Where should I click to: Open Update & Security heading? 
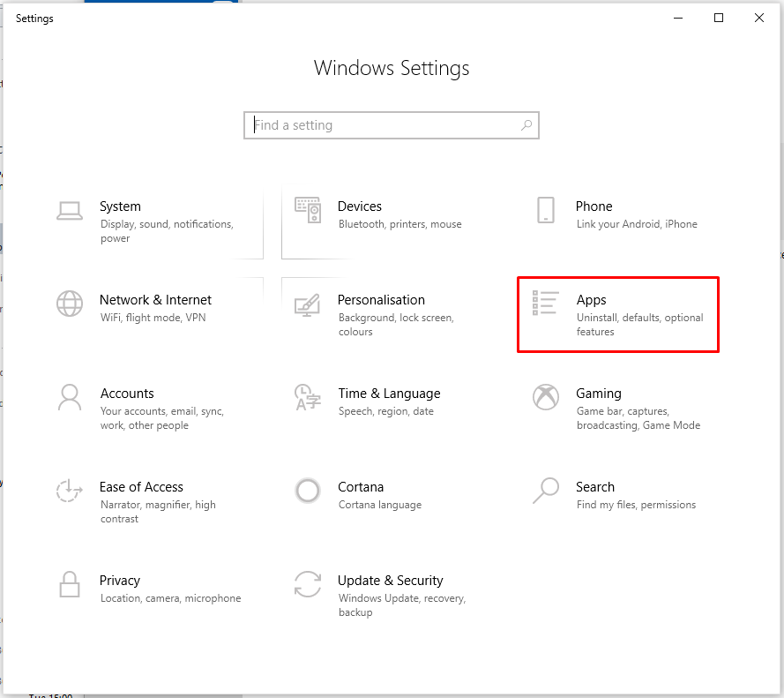(x=390, y=581)
